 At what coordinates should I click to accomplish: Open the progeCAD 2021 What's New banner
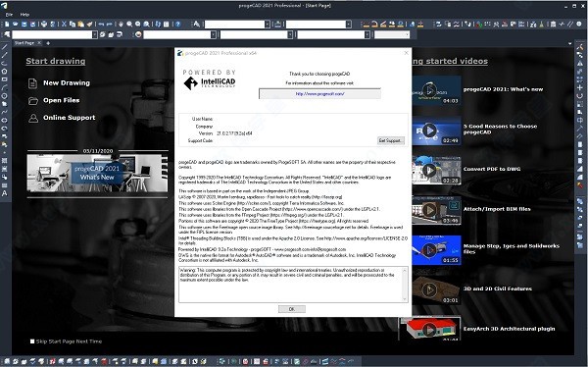coord(97,173)
